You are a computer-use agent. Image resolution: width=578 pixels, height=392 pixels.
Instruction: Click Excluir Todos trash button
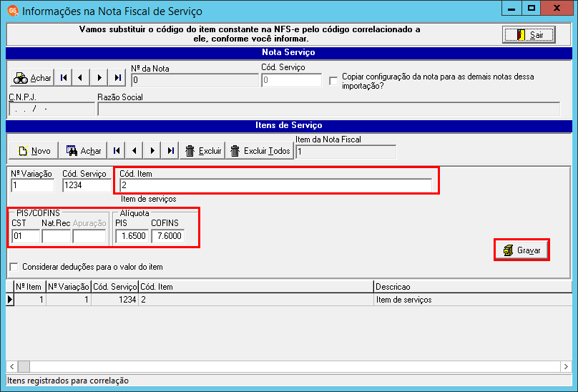click(x=260, y=151)
